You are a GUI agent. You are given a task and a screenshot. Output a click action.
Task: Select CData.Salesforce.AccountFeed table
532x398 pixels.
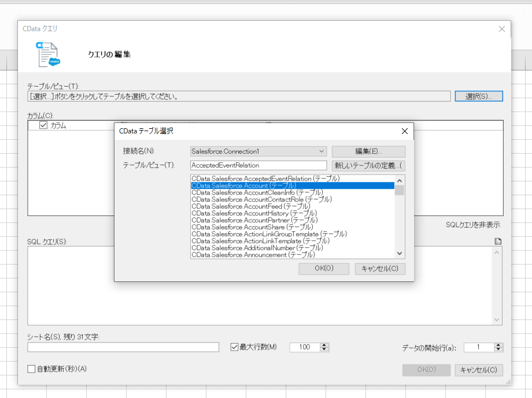click(293, 206)
